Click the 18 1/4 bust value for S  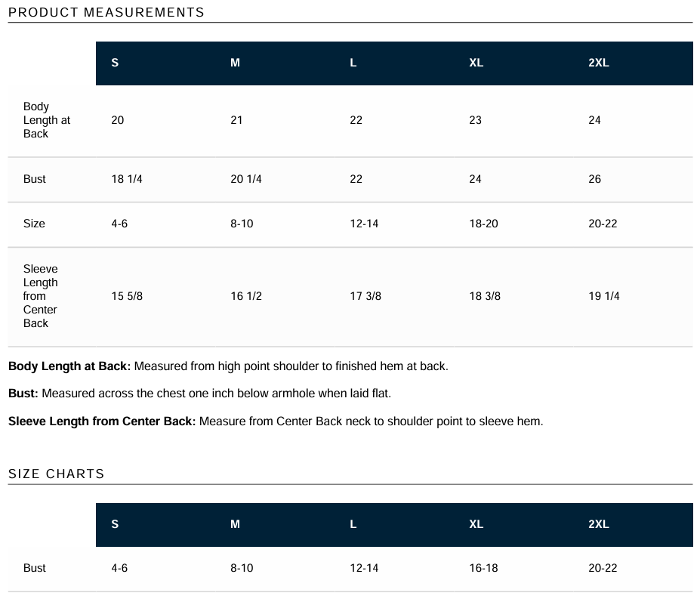click(x=127, y=179)
